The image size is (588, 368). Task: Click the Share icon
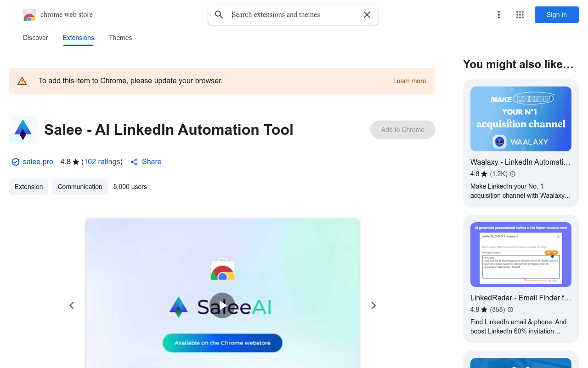click(134, 162)
